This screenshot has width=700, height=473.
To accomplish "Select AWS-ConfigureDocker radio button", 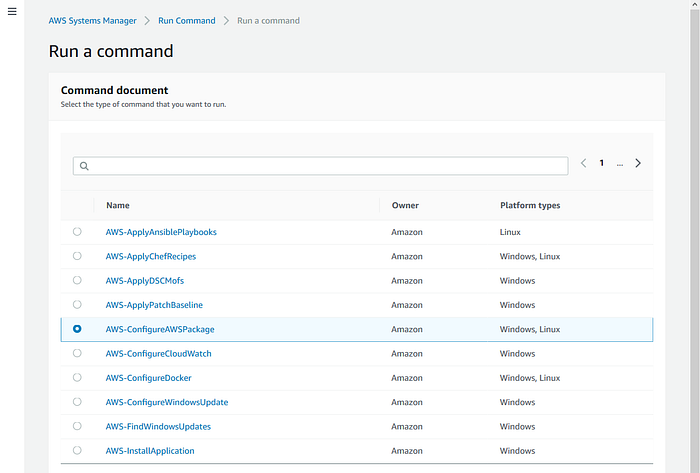I will (x=78, y=377).
